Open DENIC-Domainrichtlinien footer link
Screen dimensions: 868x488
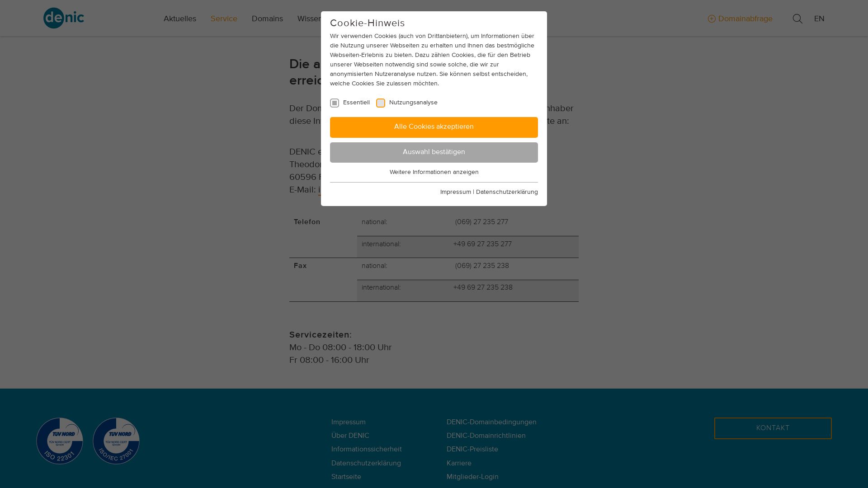tap(486, 436)
